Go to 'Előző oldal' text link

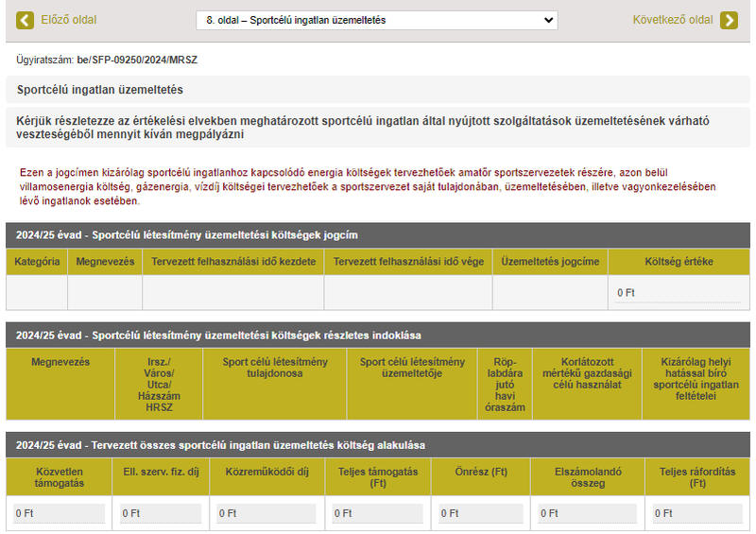coord(69,20)
